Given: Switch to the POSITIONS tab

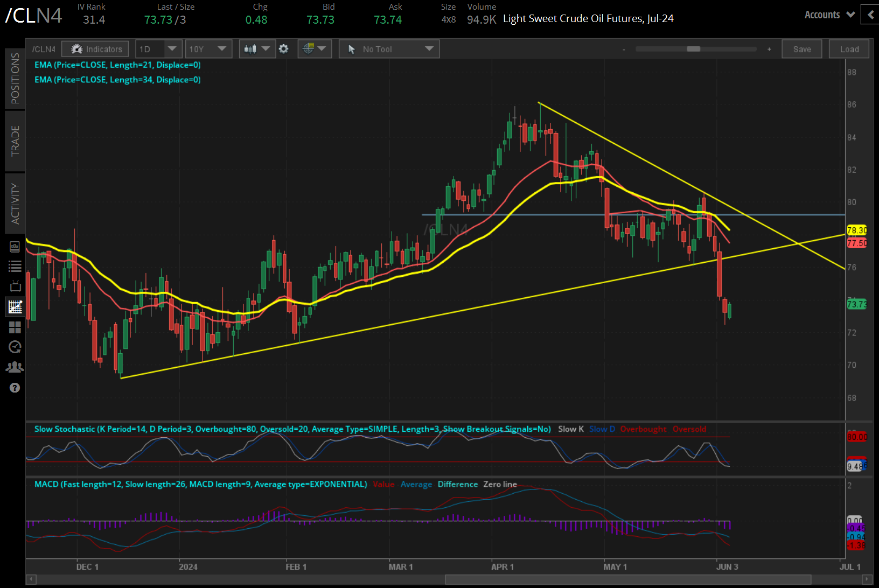Looking at the screenshot, I should (15, 79).
